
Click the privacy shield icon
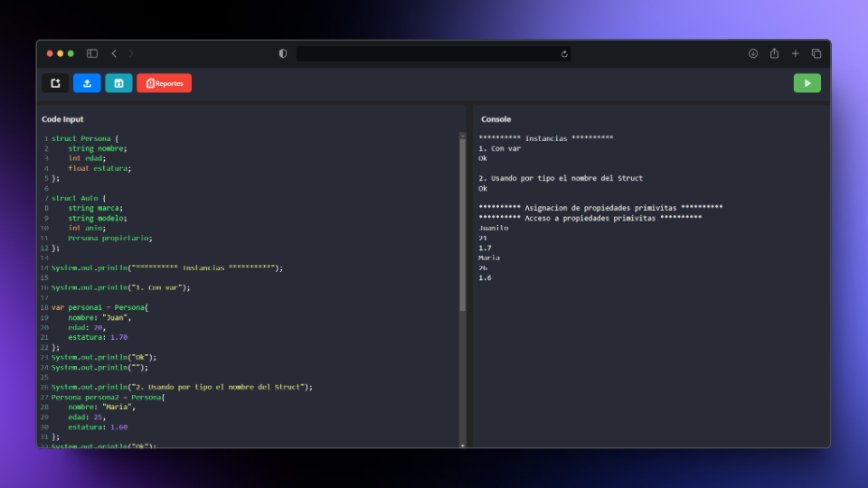pos(283,53)
